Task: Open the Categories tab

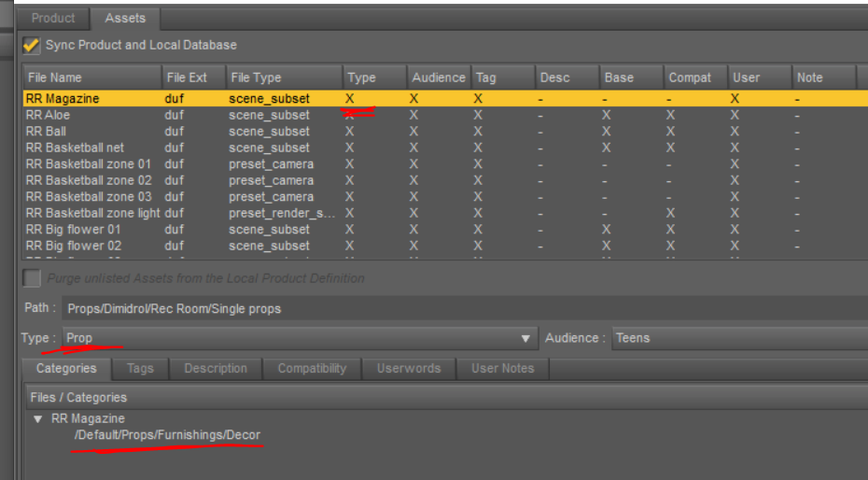Action: [66, 369]
